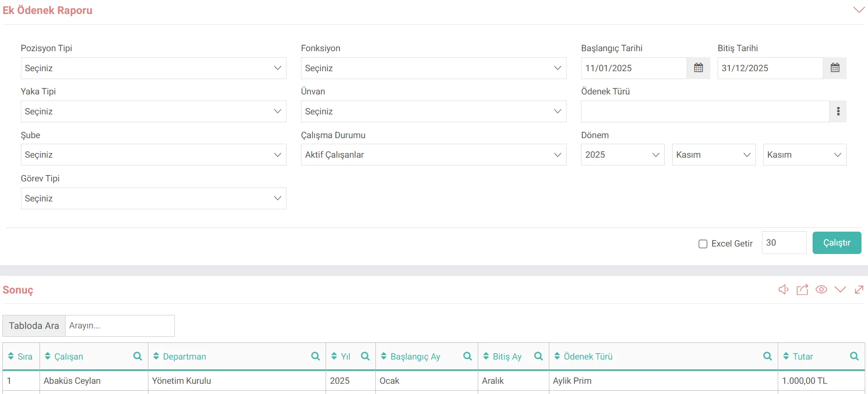Click search icon in Departman column
Image resolution: width=868 pixels, height=394 pixels.
[315, 356]
